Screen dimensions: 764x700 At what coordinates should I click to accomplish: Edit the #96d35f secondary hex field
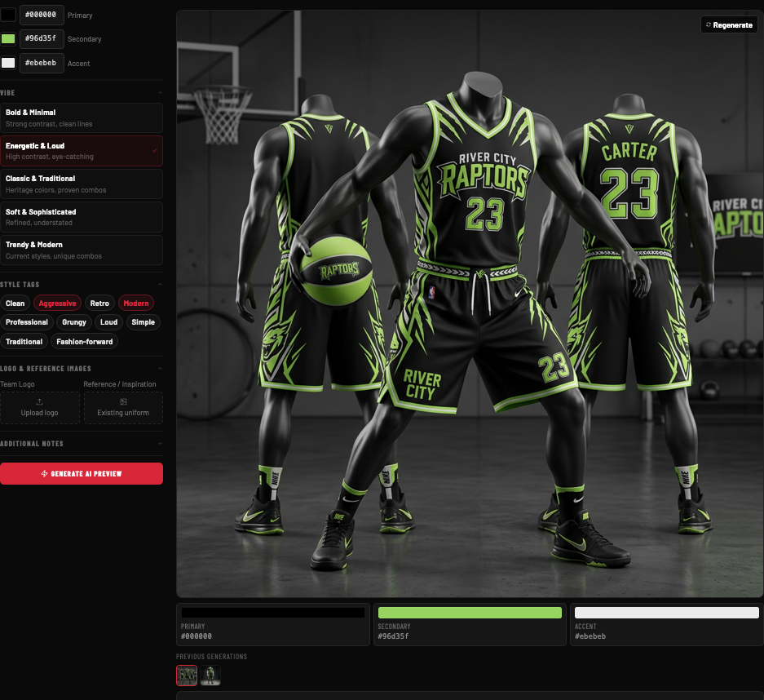pyautogui.click(x=42, y=38)
